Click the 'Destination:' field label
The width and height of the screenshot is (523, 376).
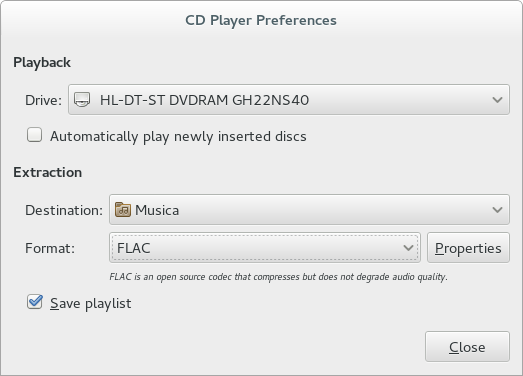point(64,210)
